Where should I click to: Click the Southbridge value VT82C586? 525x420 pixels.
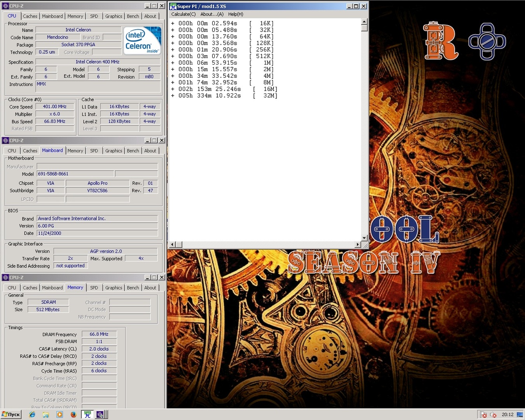point(98,191)
